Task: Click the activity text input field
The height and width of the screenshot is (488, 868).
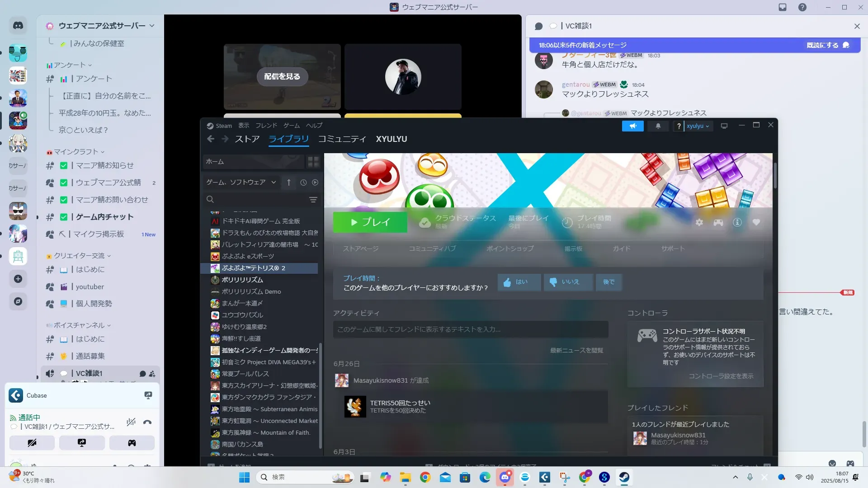Action: (x=470, y=329)
